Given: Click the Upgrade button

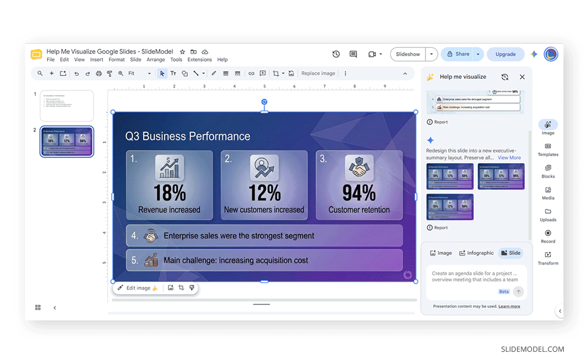Looking at the screenshot, I should point(505,54).
